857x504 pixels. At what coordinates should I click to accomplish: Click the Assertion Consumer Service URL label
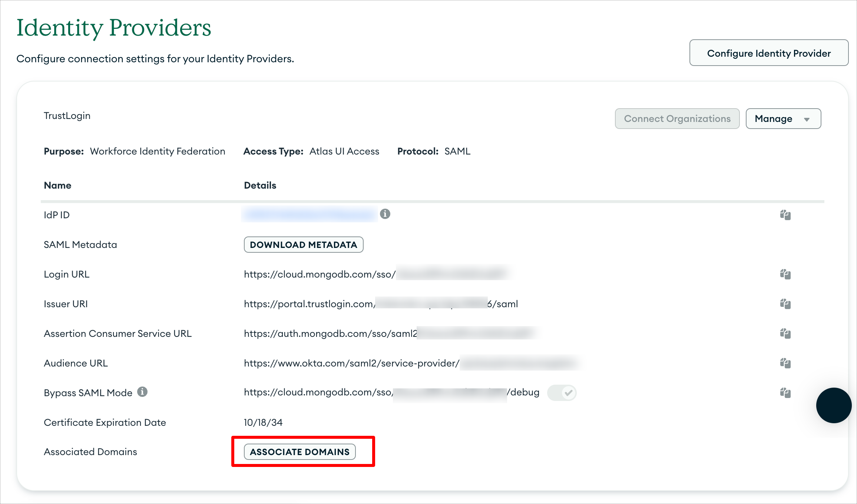[118, 334]
